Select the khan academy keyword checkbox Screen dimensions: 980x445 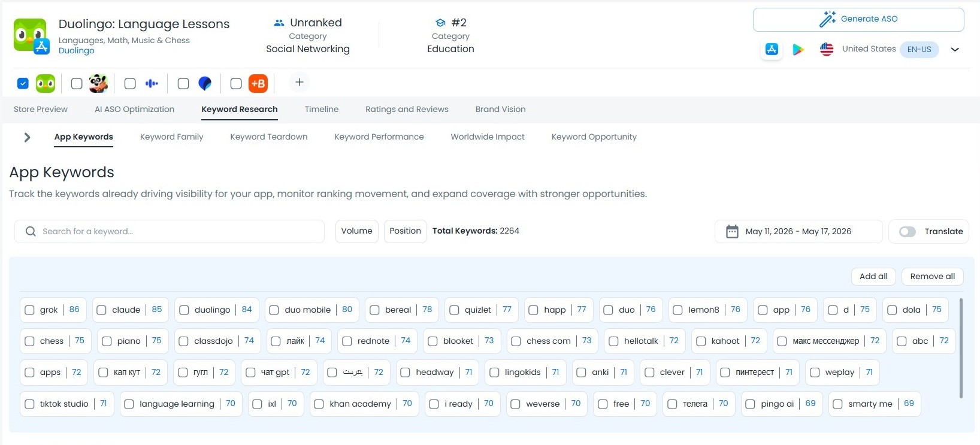click(319, 404)
